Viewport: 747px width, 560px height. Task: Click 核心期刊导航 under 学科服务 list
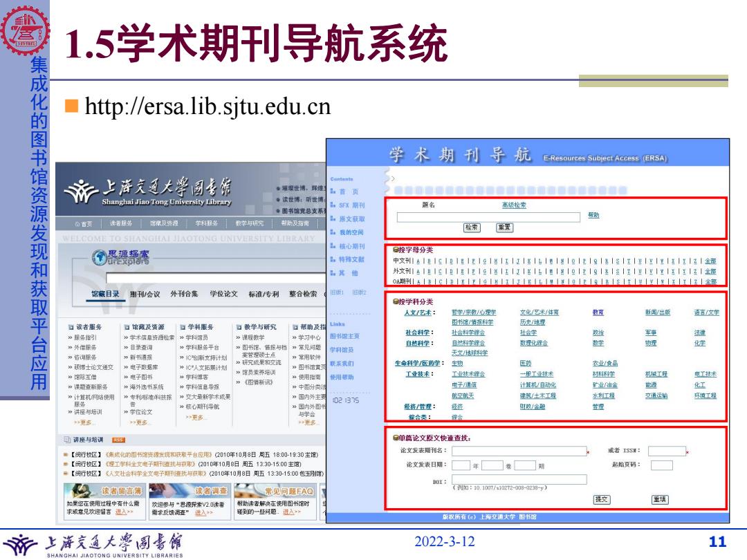tap(203, 407)
